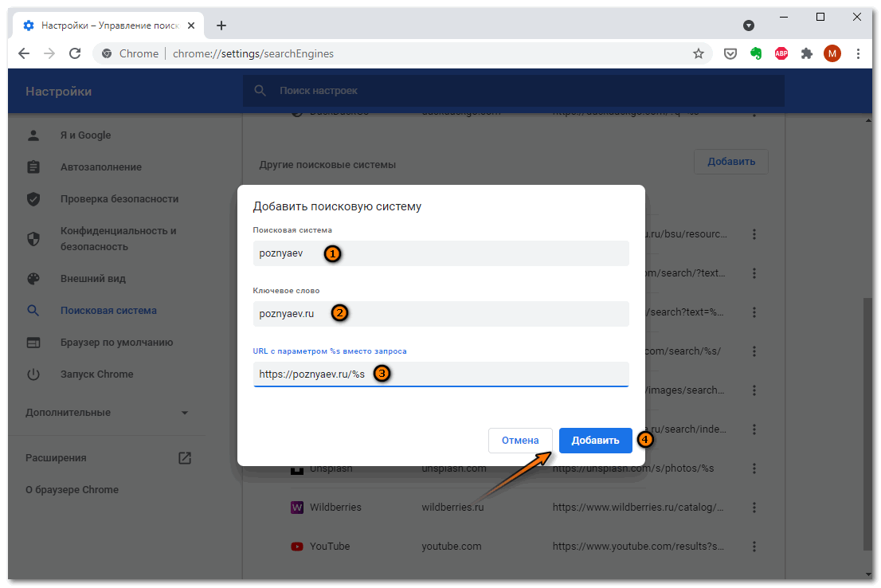Open Внешний вид settings section
This screenshot has width=881, height=588.
point(92,279)
